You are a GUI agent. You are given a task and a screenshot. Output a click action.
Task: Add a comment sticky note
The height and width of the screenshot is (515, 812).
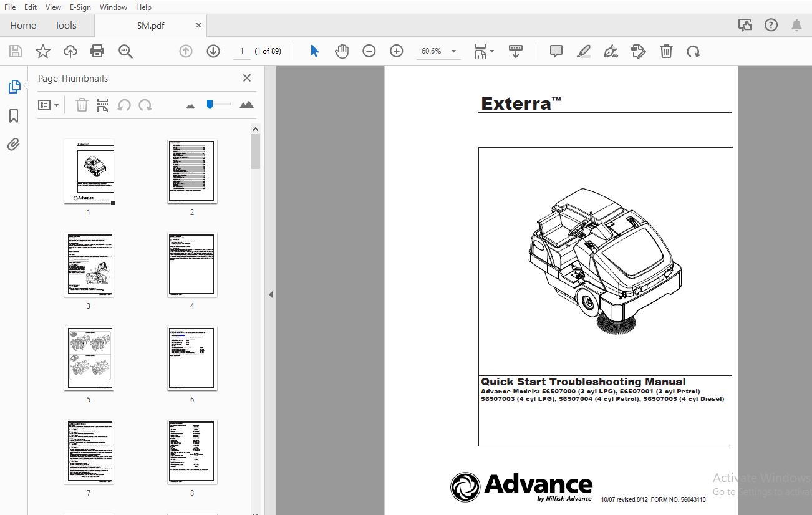[x=556, y=51]
